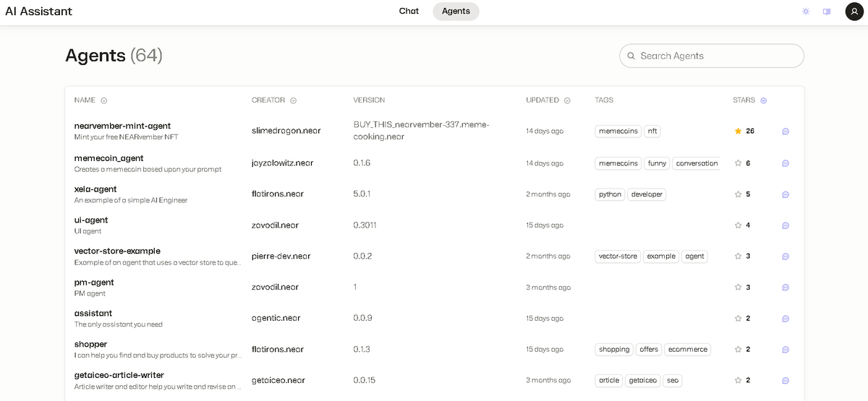Click creator pierre-dev.near
The height and width of the screenshot is (401, 868).
tap(281, 256)
